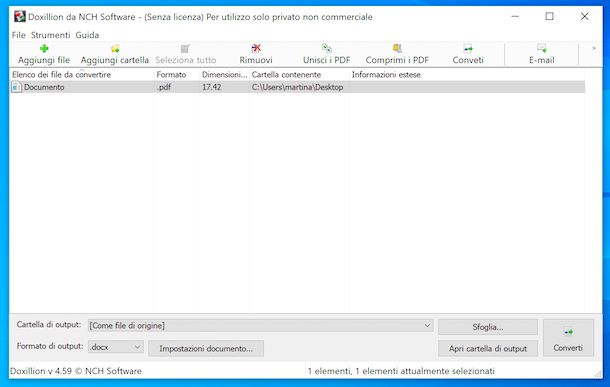Click the Doxillion app icon in title bar

[19, 16]
